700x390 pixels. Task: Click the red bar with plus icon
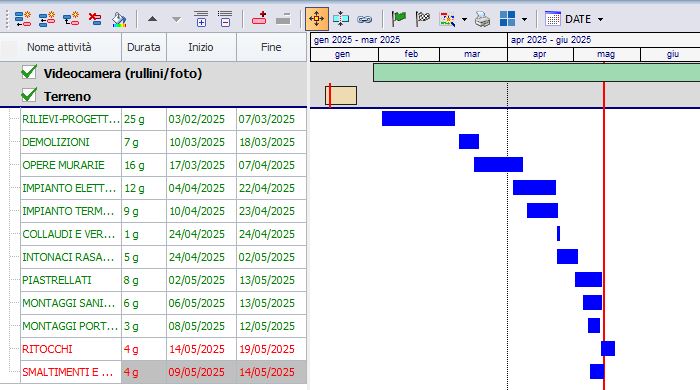[259, 19]
